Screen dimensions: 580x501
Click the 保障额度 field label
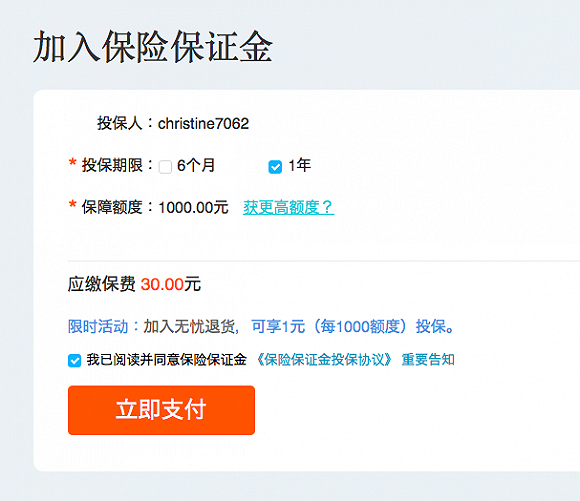point(112,207)
